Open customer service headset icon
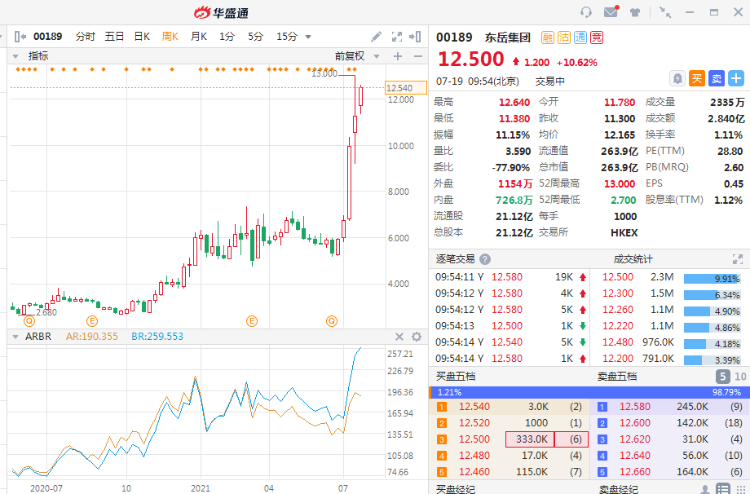Screen dimensions: 750x494 (586, 12)
